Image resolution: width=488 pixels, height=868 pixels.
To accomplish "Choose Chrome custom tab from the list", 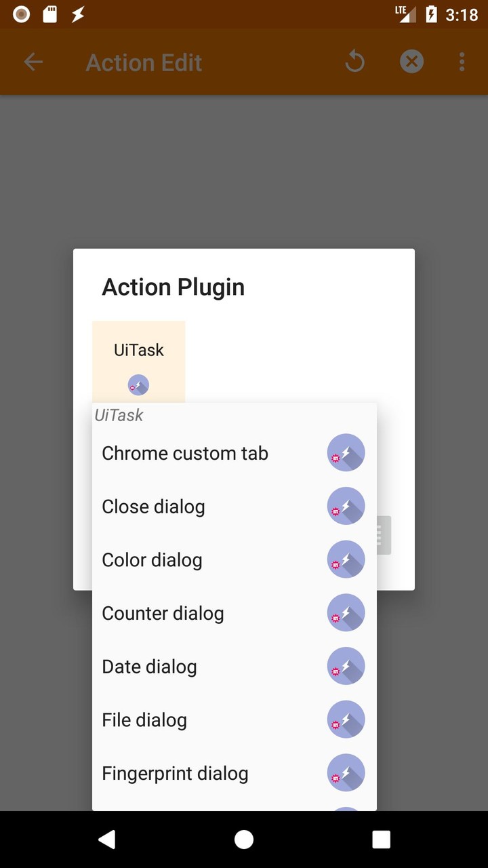I will pos(185,453).
